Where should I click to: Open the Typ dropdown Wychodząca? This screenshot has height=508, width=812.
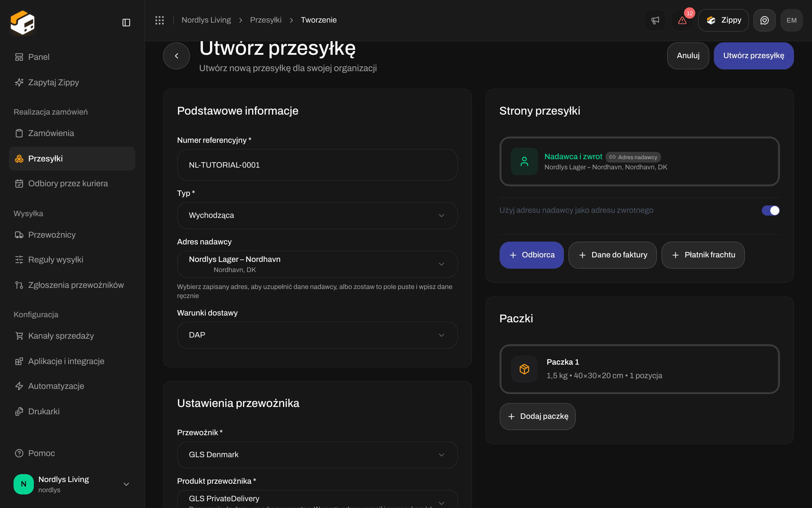tap(317, 215)
